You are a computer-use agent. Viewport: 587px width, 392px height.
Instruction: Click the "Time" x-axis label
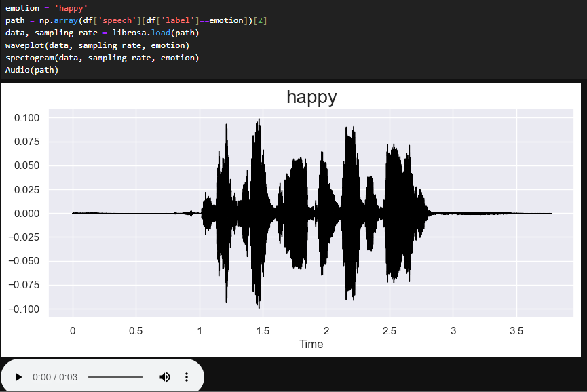click(x=311, y=344)
